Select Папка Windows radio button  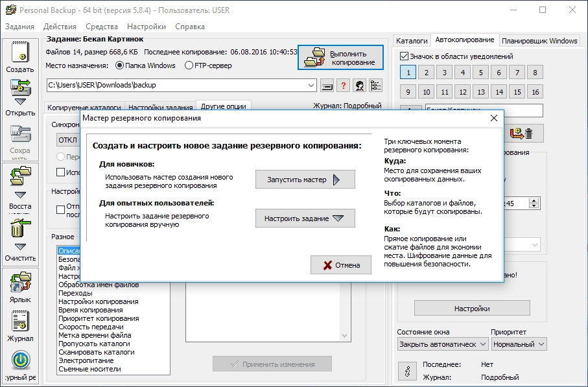click(x=119, y=65)
